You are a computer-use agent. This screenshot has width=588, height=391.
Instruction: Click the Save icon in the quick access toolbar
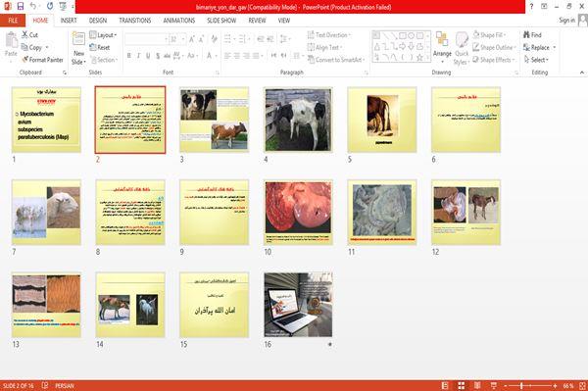pyautogui.click(x=21, y=7)
